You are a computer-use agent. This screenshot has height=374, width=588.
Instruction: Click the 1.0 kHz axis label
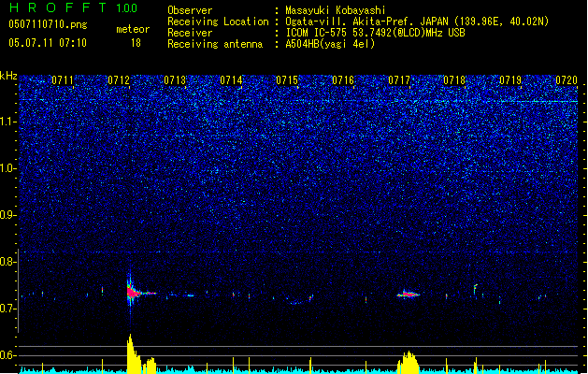pyautogui.click(x=8, y=168)
